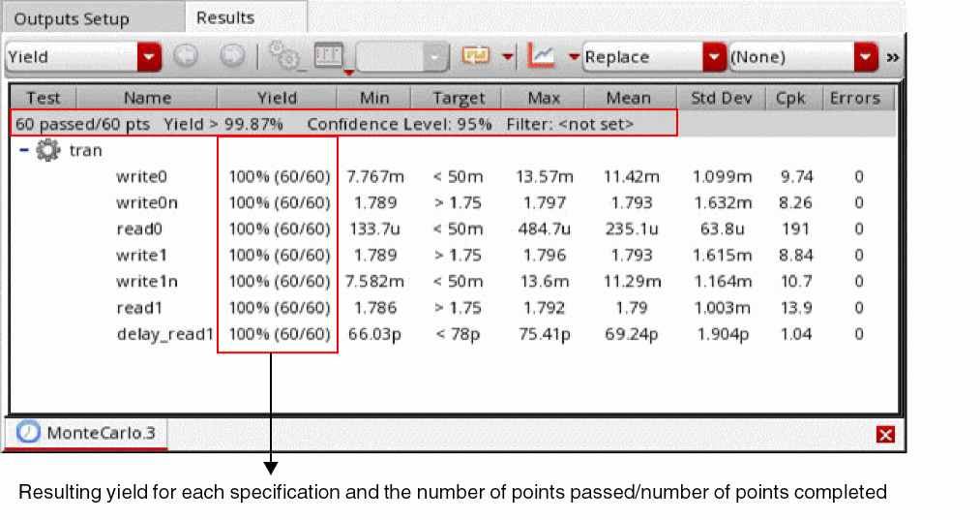
Task: Close the results tab with red X
Action: [x=885, y=434]
